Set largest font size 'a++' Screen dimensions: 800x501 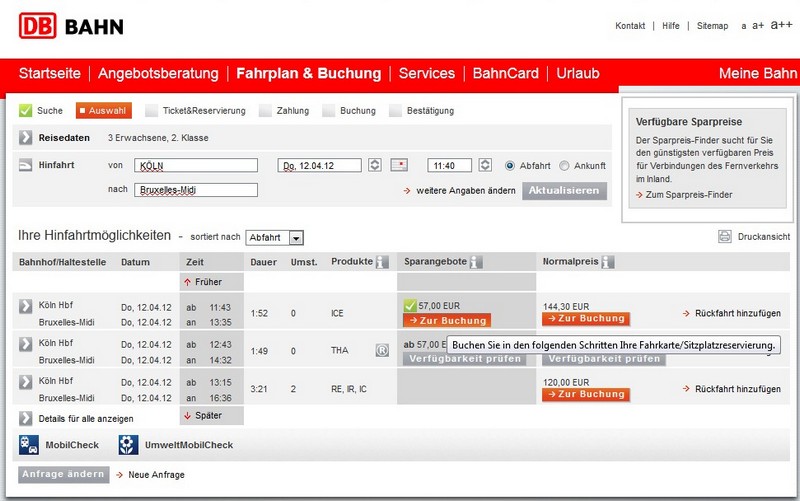781,24
